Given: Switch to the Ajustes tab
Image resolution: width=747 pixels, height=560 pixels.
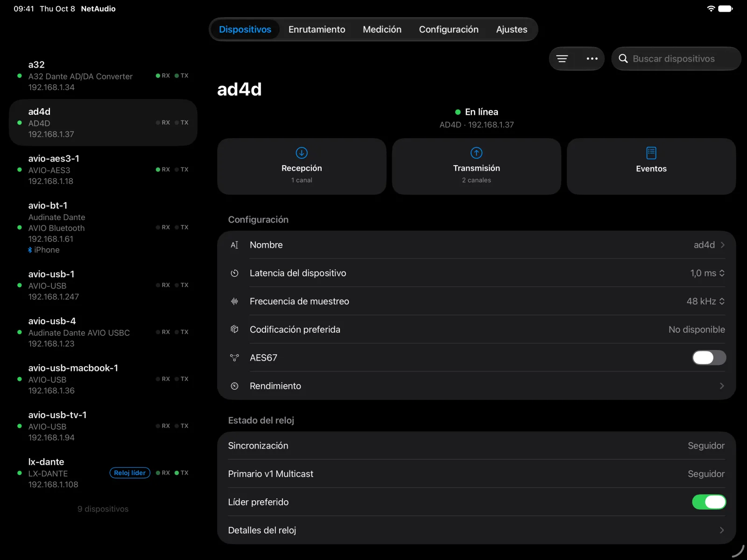Looking at the screenshot, I should [512, 29].
